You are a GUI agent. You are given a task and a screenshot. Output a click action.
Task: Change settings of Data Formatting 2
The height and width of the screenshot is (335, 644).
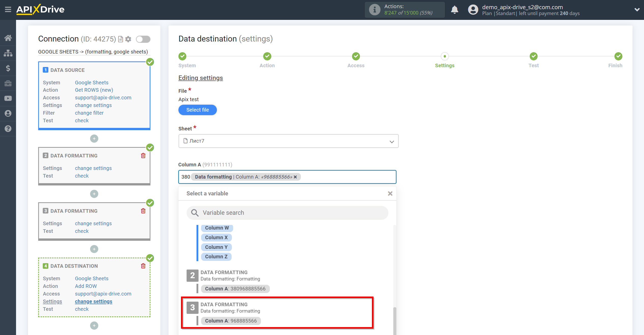coord(93,168)
